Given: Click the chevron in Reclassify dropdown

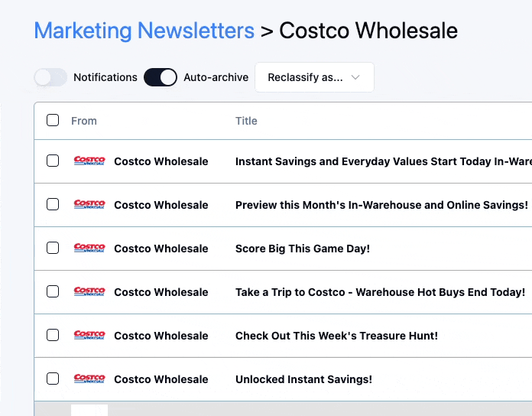Looking at the screenshot, I should point(355,77).
